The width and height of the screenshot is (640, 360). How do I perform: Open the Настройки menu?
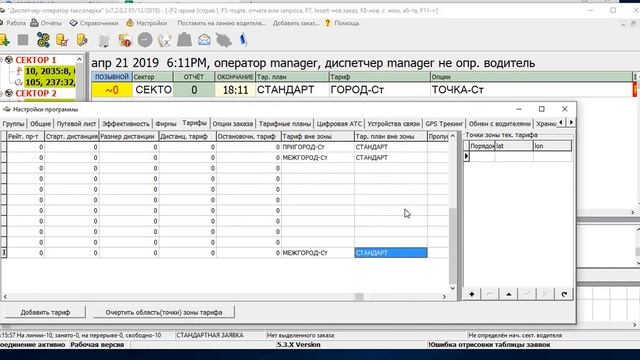(x=147, y=23)
